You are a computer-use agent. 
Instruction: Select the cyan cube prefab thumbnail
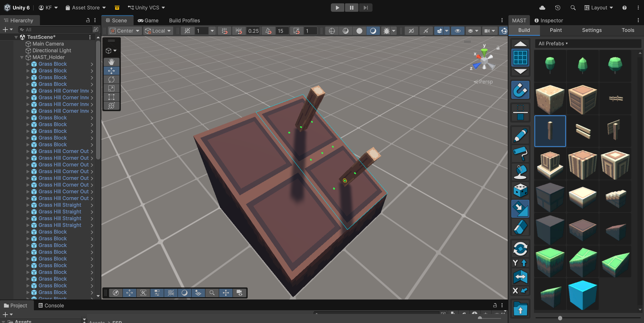pos(583,294)
